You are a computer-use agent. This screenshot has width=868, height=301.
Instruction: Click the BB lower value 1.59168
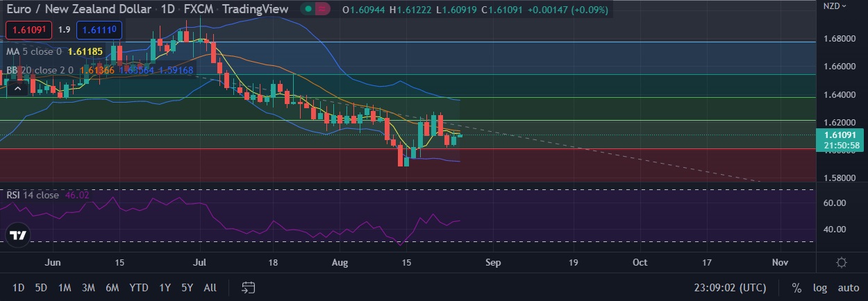pyautogui.click(x=176, y=70)
